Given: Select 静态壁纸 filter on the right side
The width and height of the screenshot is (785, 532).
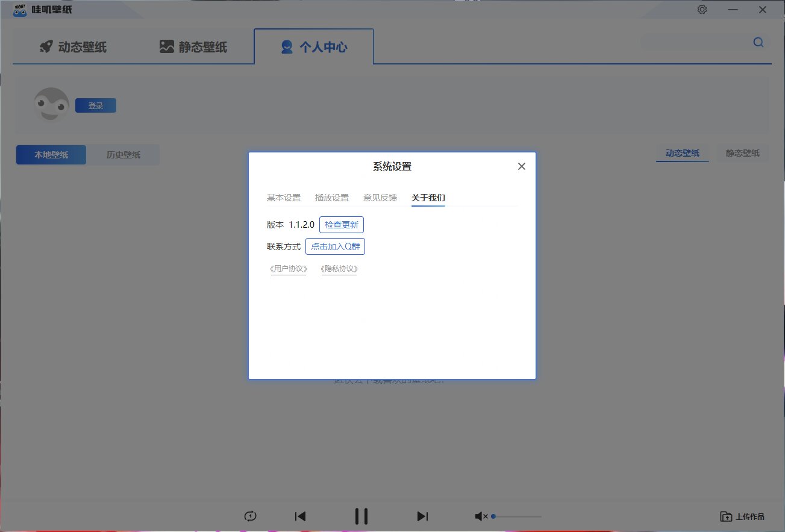Looking at the screenshot, I should pos(742,153).
